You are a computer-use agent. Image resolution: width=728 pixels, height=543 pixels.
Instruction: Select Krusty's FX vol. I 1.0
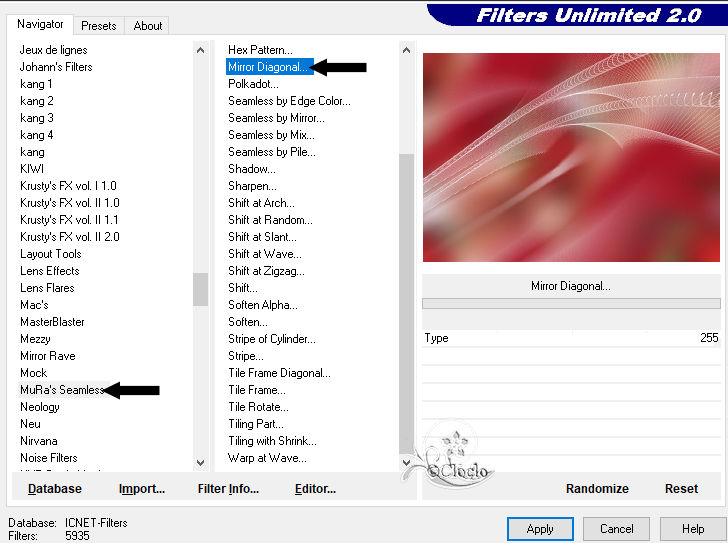(x=68, y=186)
